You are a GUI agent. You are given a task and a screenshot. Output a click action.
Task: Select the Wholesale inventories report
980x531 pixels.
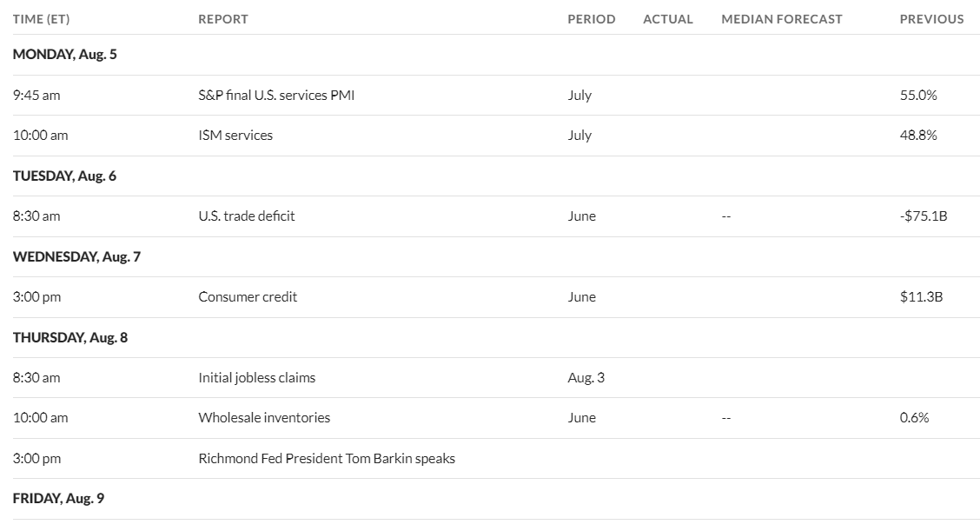(x=264, y=417)
